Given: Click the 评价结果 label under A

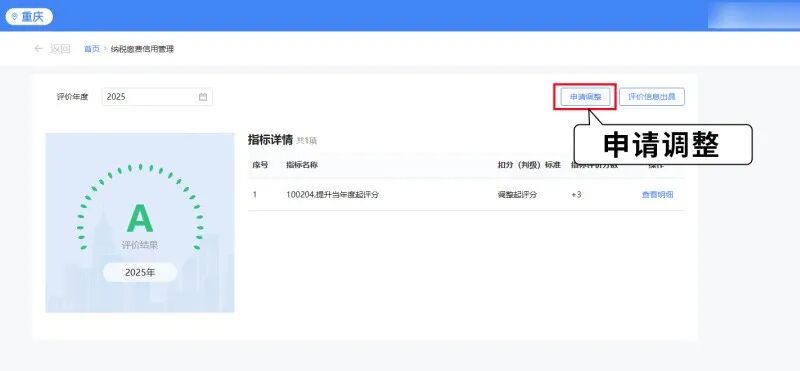Looking at the screenshot, I should pyautogui.click(x=140, y=245).
